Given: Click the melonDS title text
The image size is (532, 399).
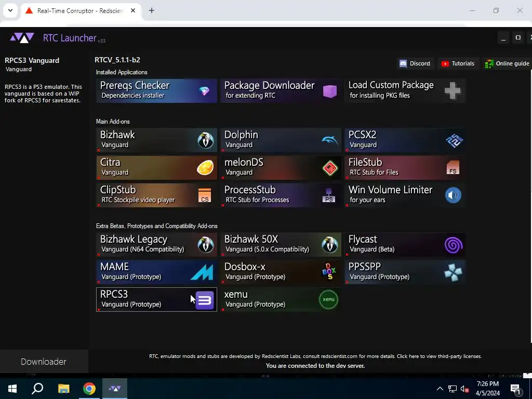Looking at the screenshot, I should [244, 162].
